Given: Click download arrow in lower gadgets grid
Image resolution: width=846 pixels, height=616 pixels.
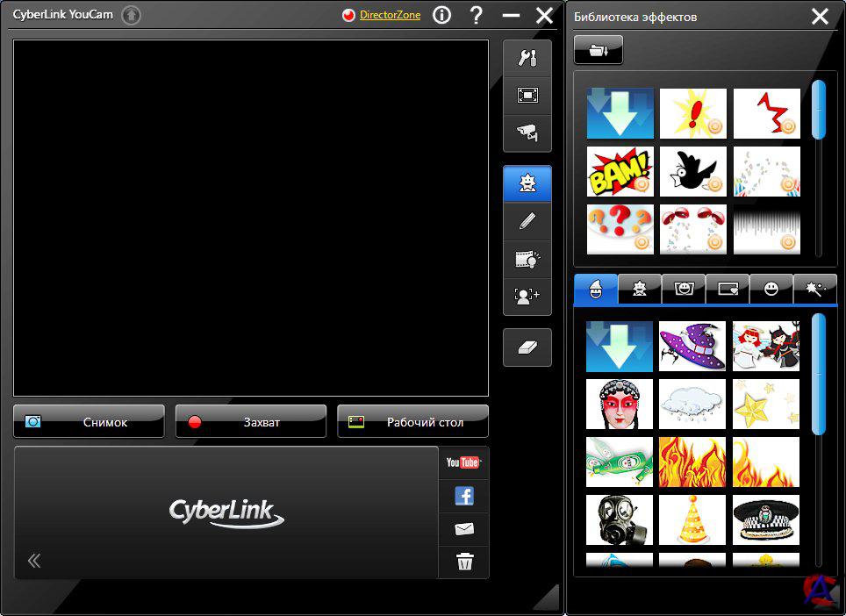Looking at the screenshot, I should (x=620, y=347).
